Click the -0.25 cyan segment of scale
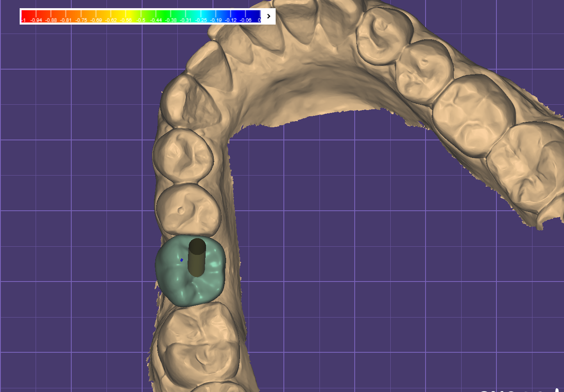 [x=201, y=16]
